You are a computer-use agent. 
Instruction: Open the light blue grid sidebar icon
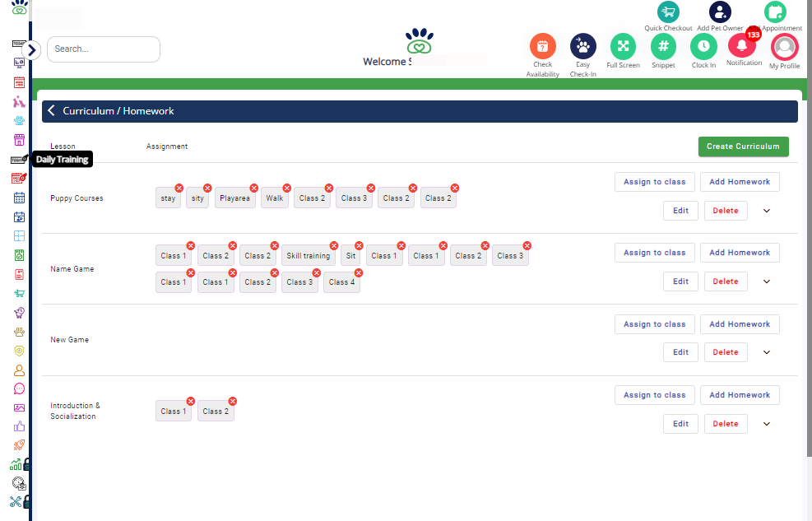tap(19, 235)
